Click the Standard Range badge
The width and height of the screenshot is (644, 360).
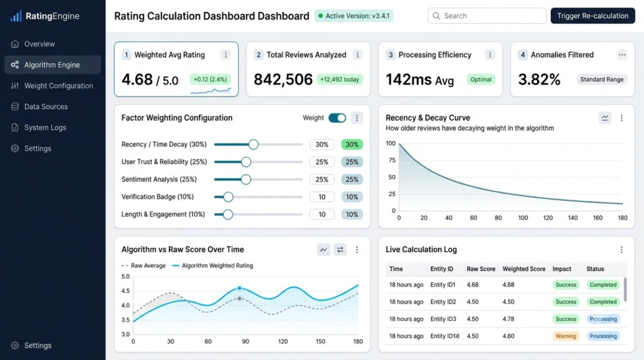pos(602,79)
